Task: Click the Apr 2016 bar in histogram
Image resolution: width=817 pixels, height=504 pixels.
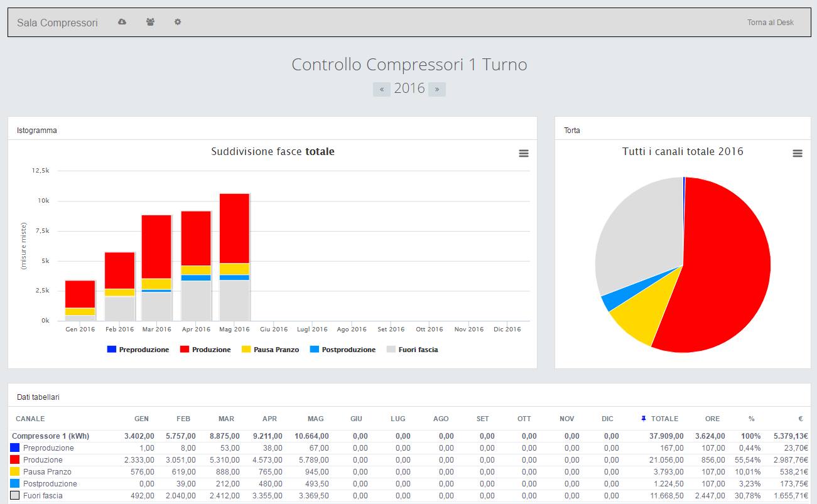Action: [x=196, y=266]
